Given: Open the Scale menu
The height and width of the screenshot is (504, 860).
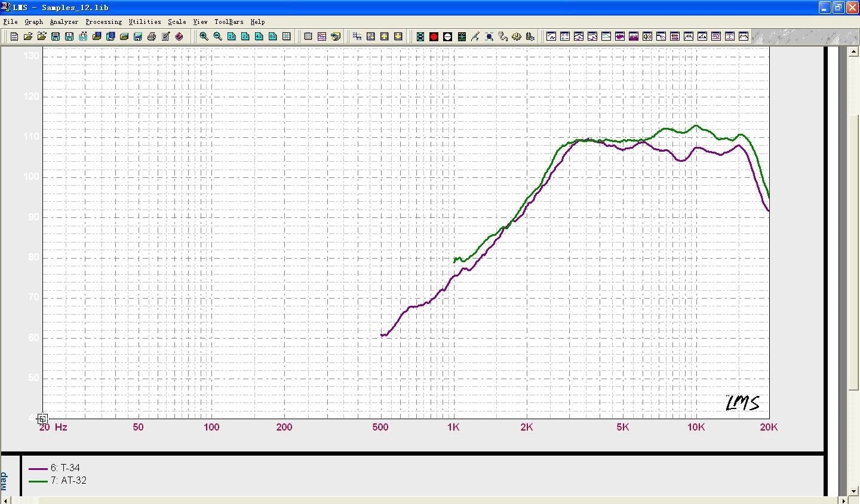Looking at the screenshot, I should 177,21.
